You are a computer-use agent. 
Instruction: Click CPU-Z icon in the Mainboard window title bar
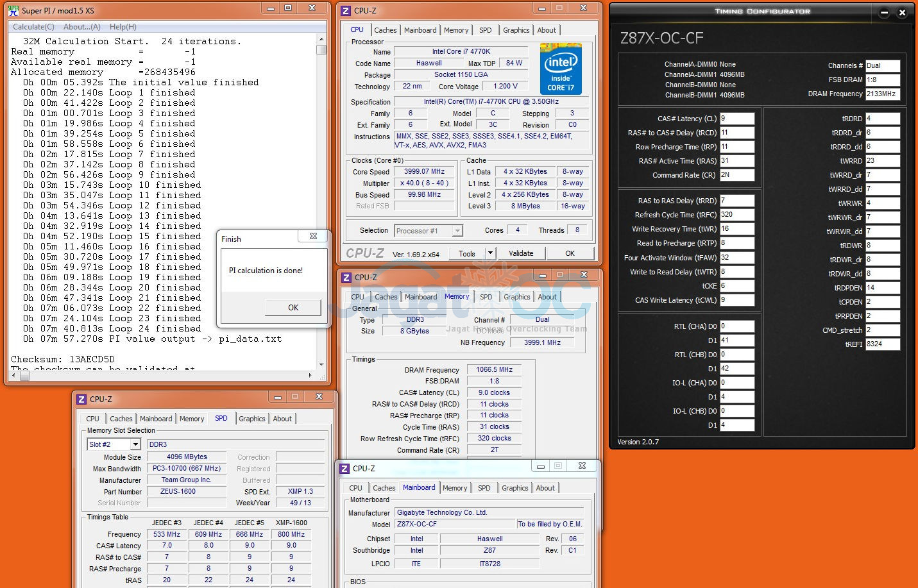click(345, 468)
